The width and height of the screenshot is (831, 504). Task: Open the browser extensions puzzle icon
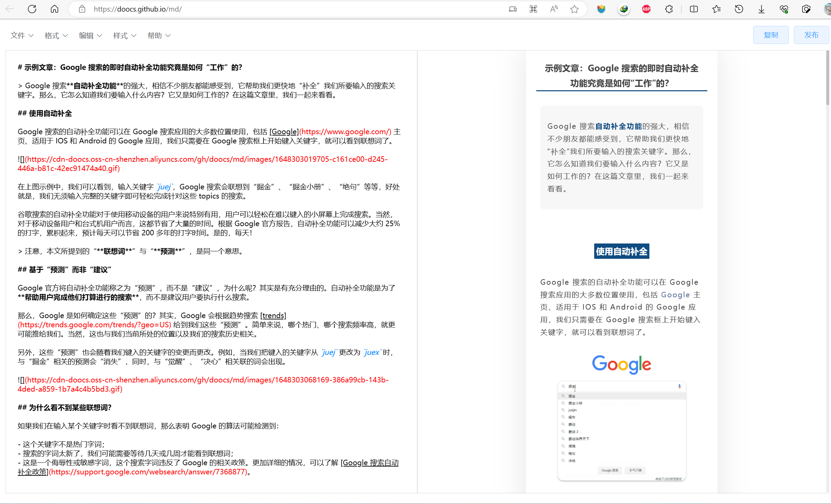coord(669,9)
